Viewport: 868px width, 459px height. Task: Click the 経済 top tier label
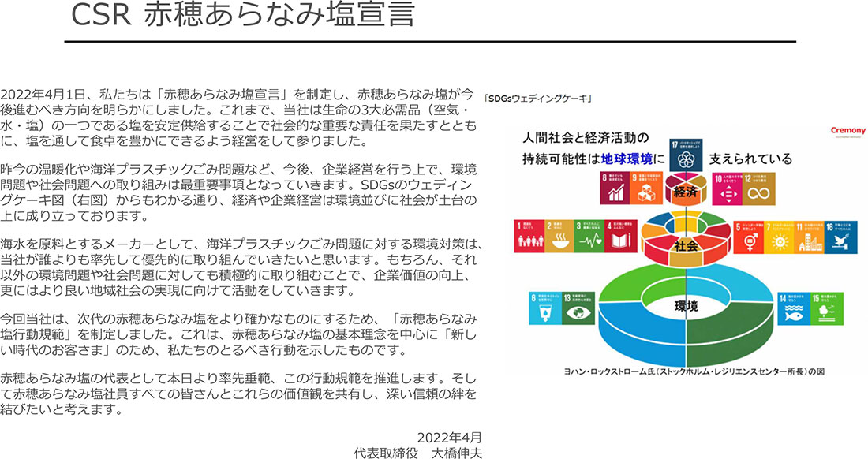pyautogui.click(x=683, y=190)
